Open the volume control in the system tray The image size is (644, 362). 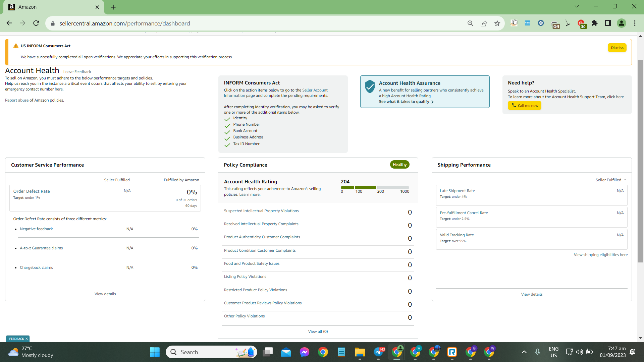579,352
